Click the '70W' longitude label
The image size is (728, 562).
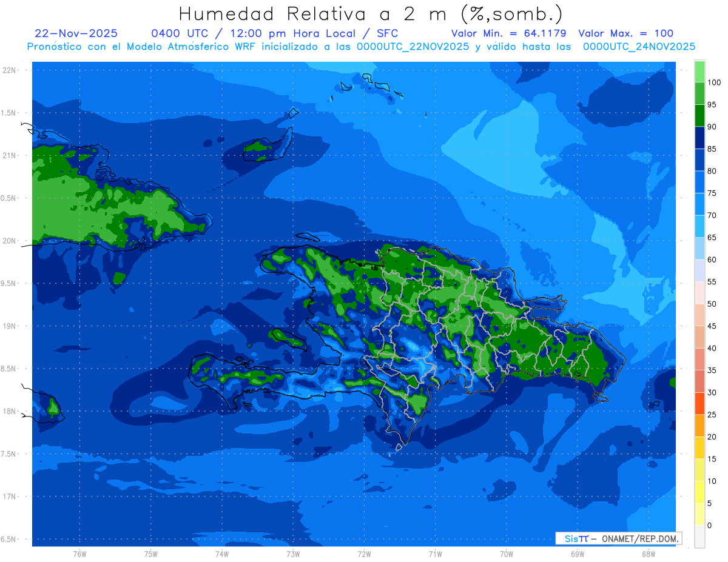(x=507, y=554)
